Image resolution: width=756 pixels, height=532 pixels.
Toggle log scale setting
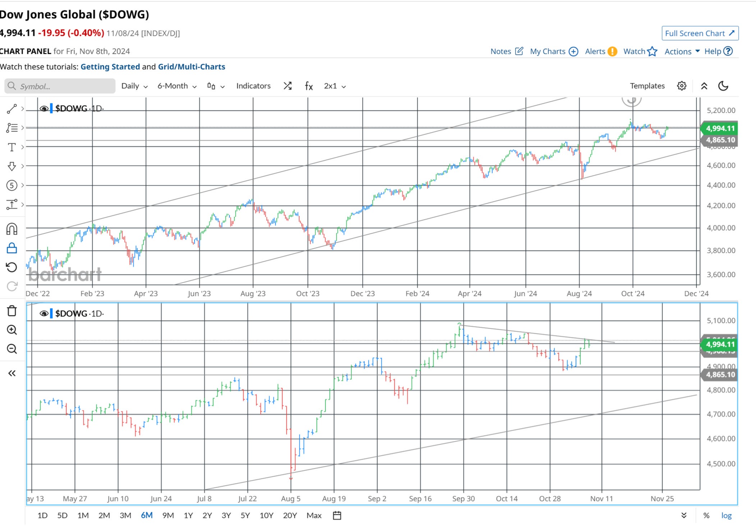726,515
